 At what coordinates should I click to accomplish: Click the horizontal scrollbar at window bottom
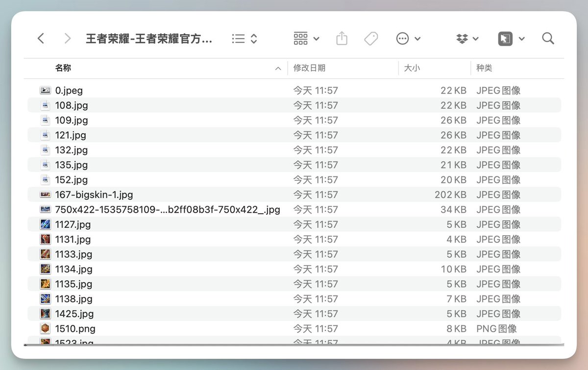[x=294, y=345]
